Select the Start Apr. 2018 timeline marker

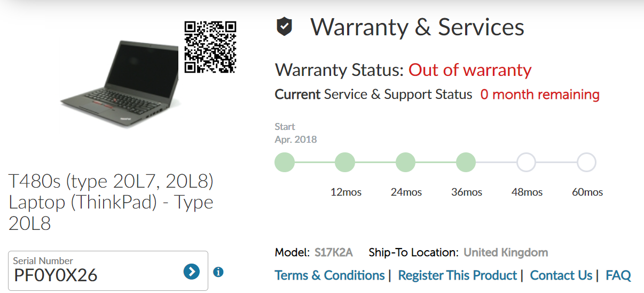pyautogui.click(x=285, y=162)
